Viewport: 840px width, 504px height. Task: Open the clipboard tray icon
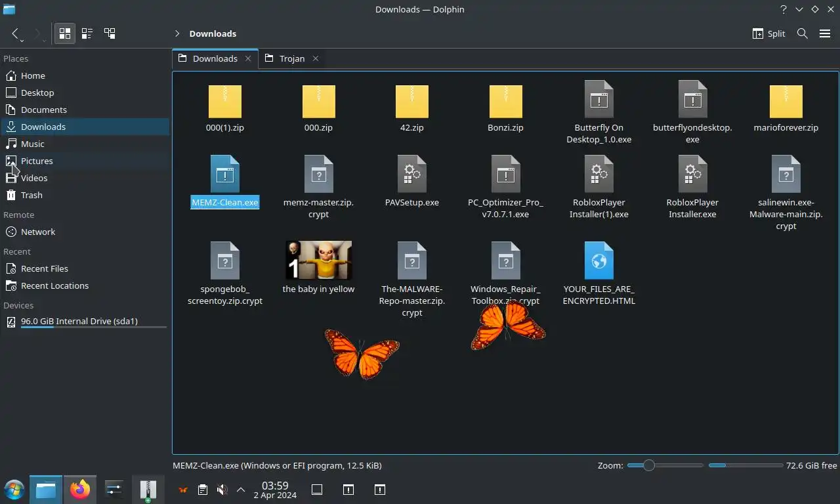click(203, 490)
